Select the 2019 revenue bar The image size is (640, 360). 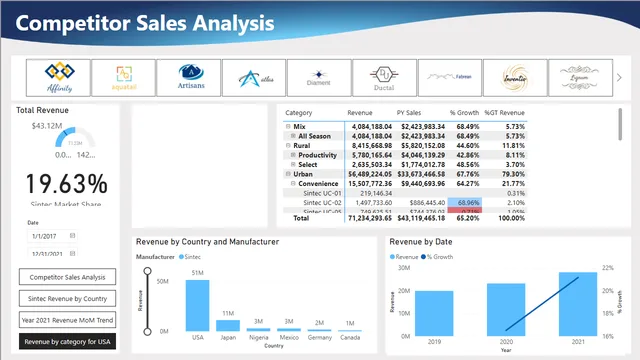point(434,313)
